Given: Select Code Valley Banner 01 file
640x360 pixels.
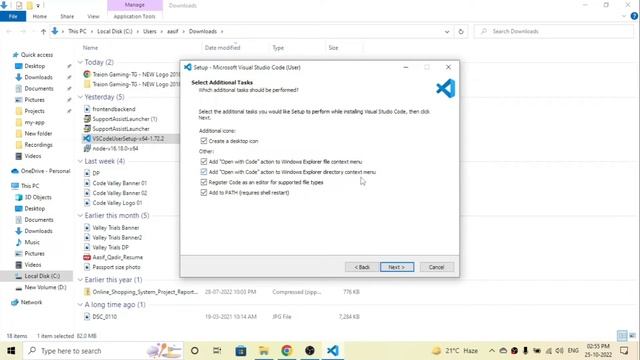Looking at the screenshot, I should tap(119, 183).
